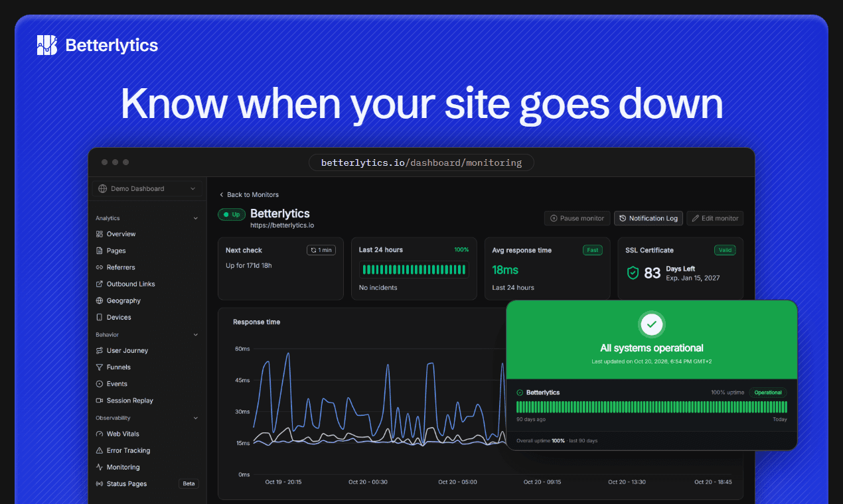Click the green Up status badge
Screen dimensions: 843x504
(x=232, y=214)
